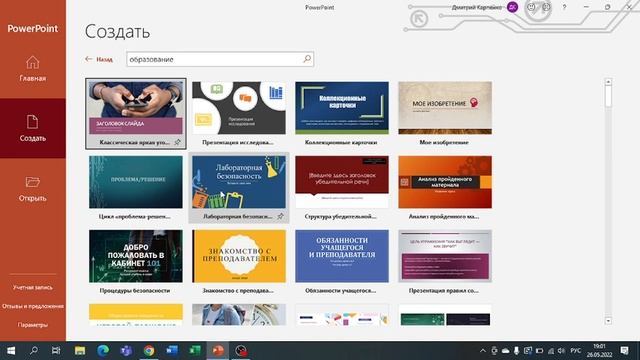Open the Главная home section

coord(33,69)
